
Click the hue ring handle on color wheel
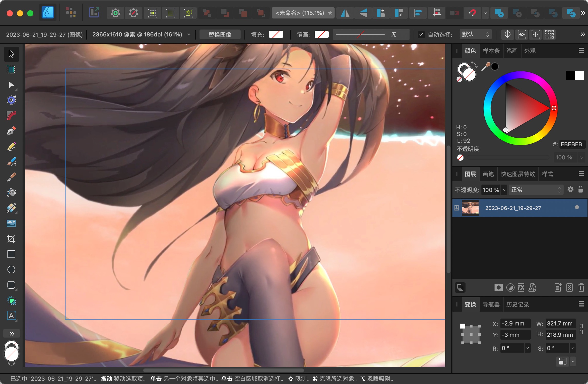[554, 108]
